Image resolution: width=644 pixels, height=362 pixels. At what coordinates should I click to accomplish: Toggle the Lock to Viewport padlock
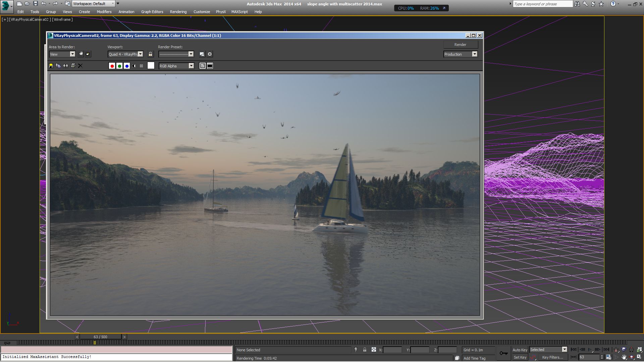click(x=150, y=54)
